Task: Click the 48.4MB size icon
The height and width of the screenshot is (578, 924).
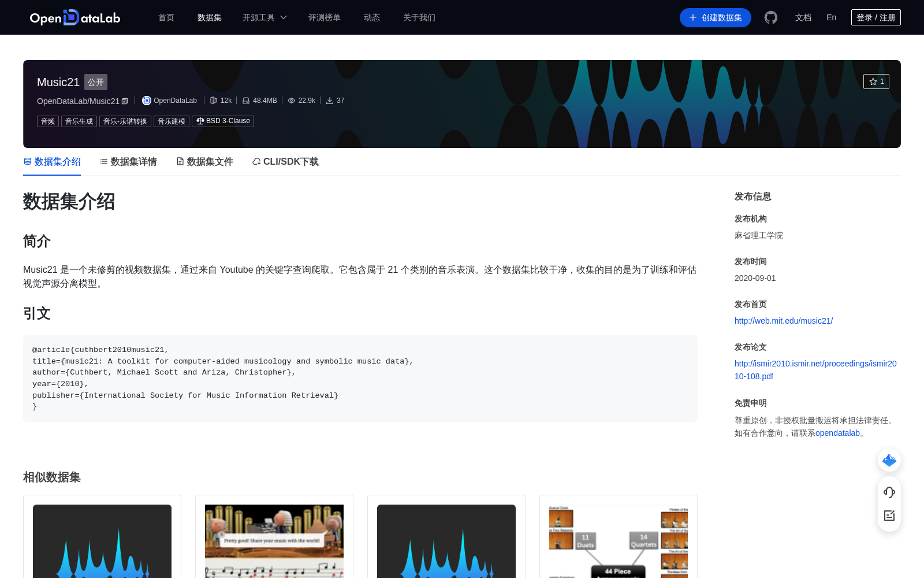Action: click(x=246, y=101)
